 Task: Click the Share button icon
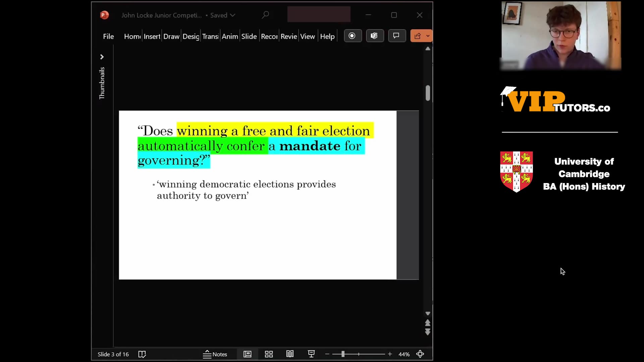click(x=418, y=36)
